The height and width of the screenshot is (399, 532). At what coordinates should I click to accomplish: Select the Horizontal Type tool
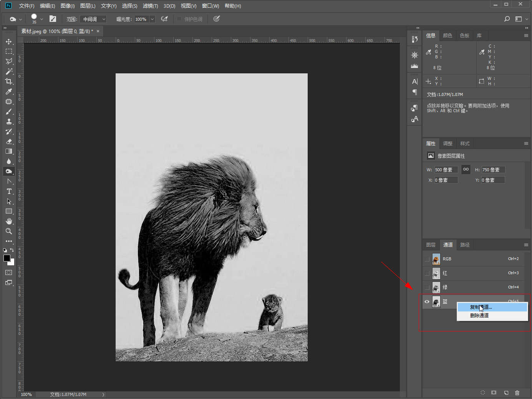9,191
